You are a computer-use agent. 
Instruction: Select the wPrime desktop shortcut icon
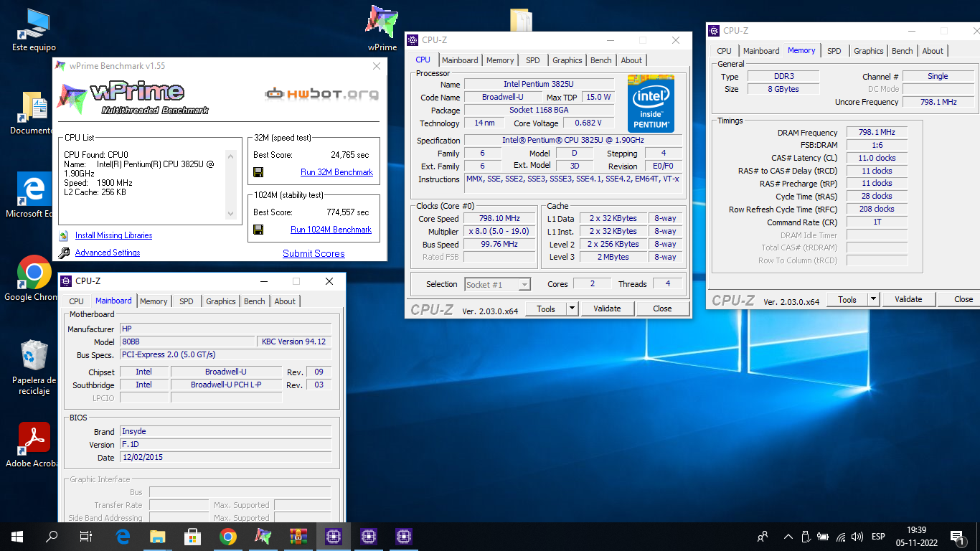tap(382, 29)
